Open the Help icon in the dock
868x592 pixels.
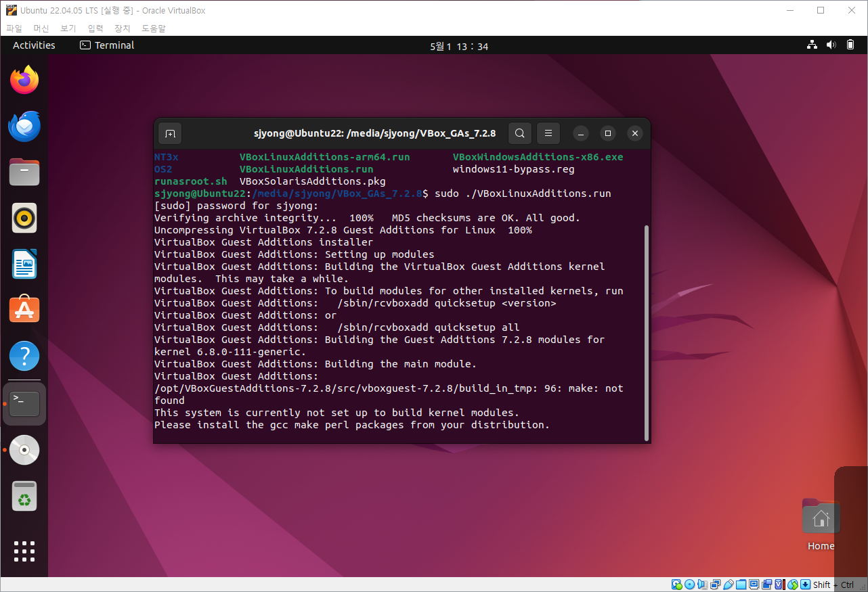24,356
